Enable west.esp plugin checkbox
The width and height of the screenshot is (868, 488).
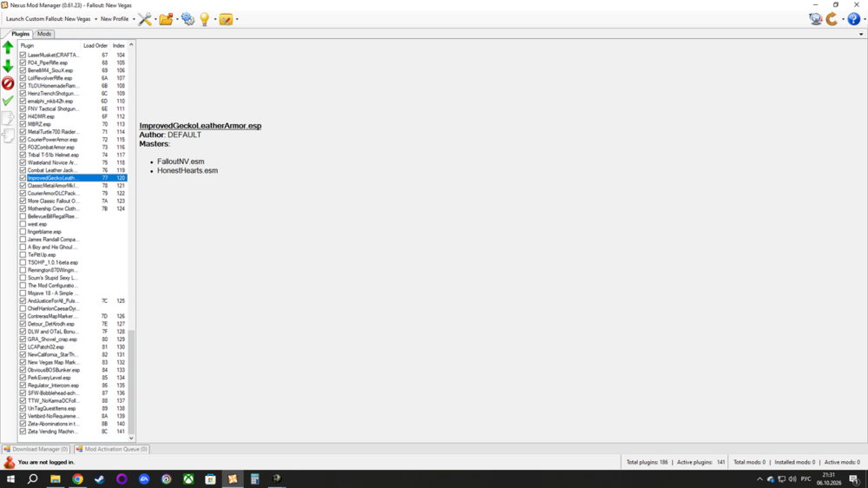click(23, 224)
